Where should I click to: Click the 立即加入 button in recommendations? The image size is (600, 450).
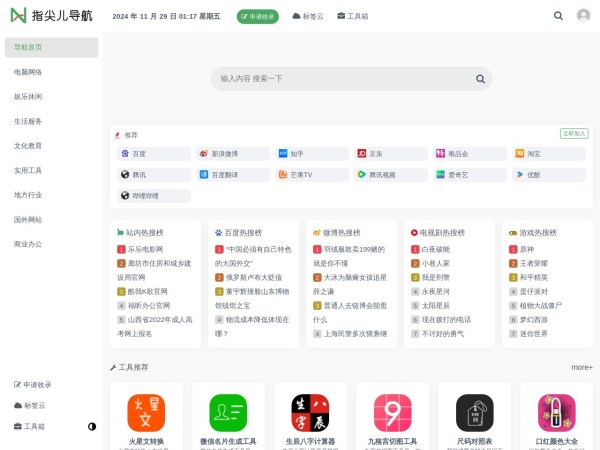click(x=574, y=133)
